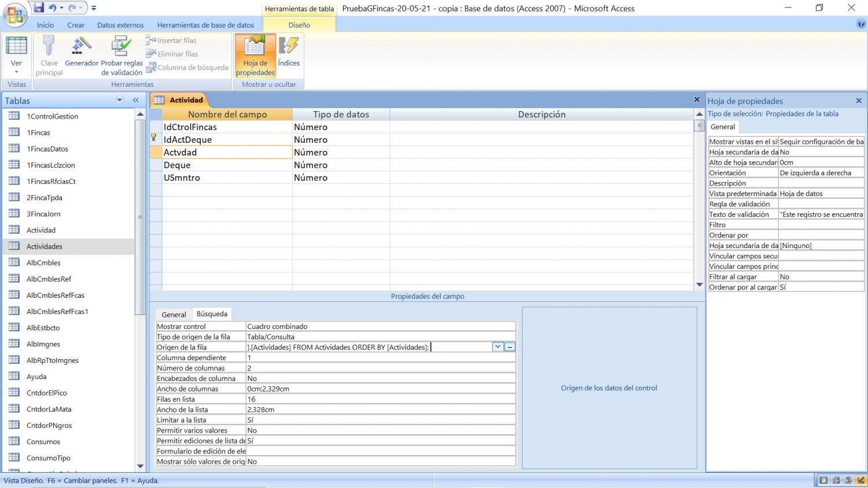Image resolution: width=868 pixels, height=488 pixels.
Task: Select the IdActDeque row with primary key
Action: pos(154,139)
